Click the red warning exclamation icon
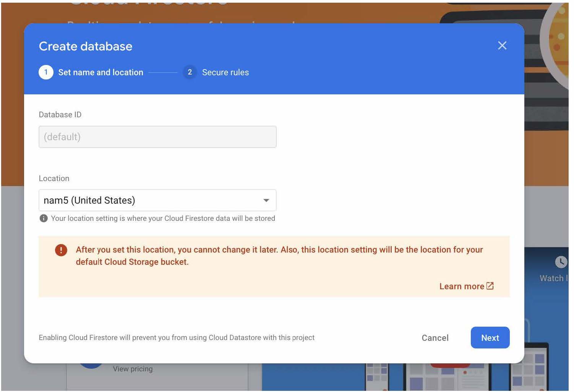This screenshot has height=392, width=574. click(61, 250)
